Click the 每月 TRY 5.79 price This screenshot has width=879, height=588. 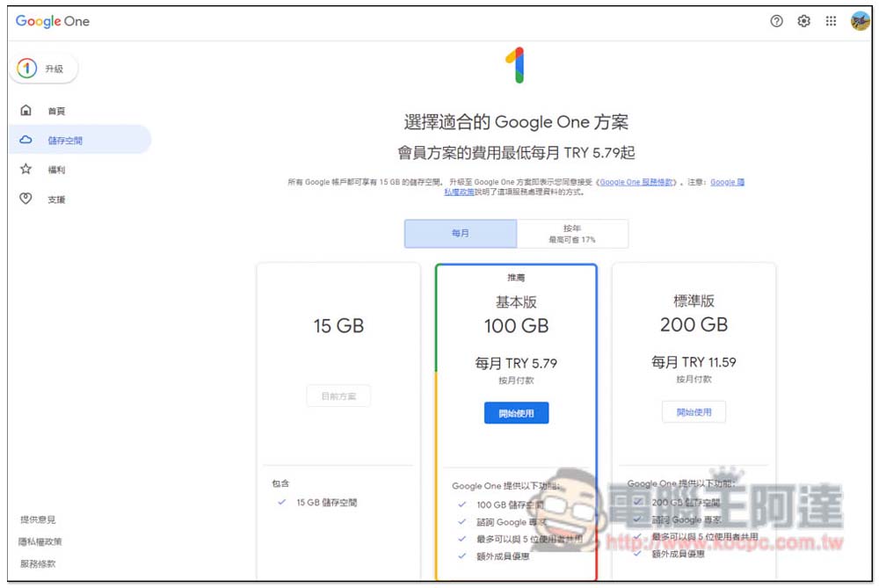click(x=516, y=363)
